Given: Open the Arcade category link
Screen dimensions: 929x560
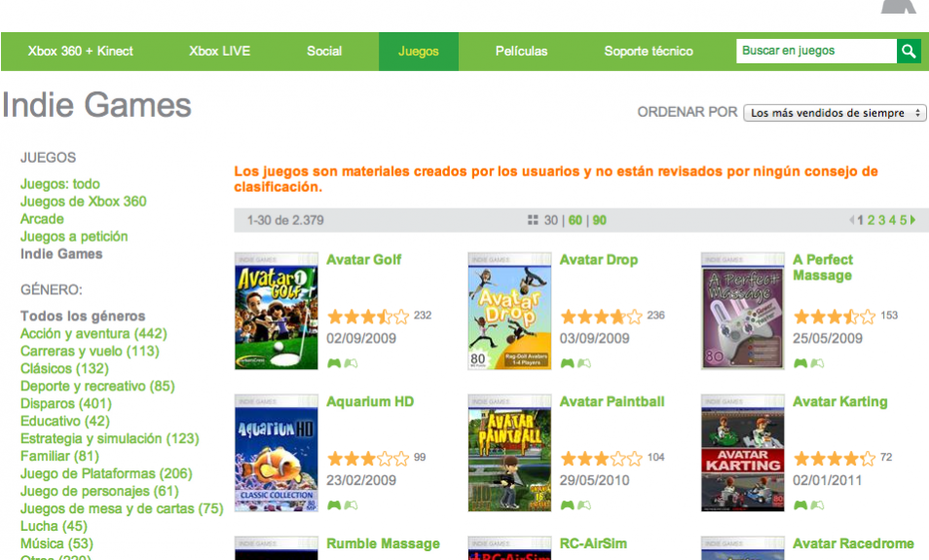Looking at the screenshot, I should pos(42,219).
